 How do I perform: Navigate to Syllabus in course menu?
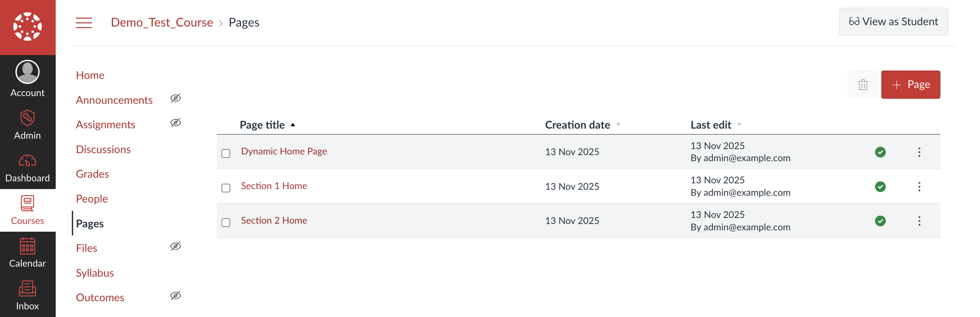click(x=95, y=273)
